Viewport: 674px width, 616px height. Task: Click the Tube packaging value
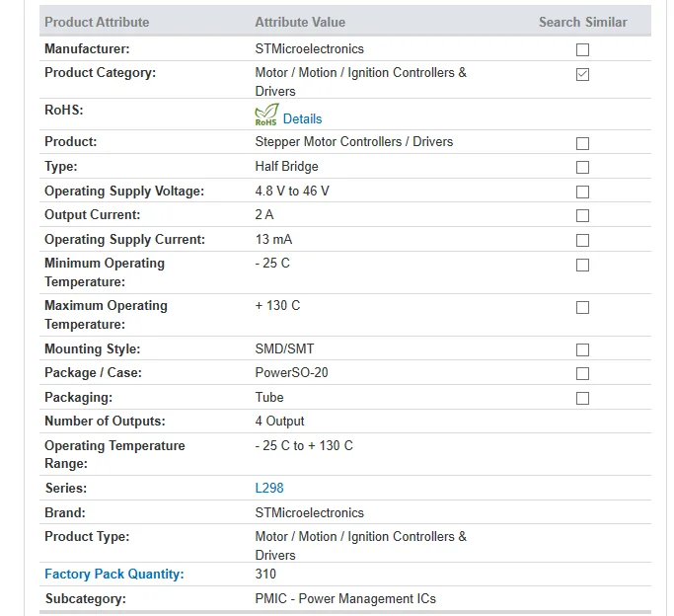pos(269,397)
